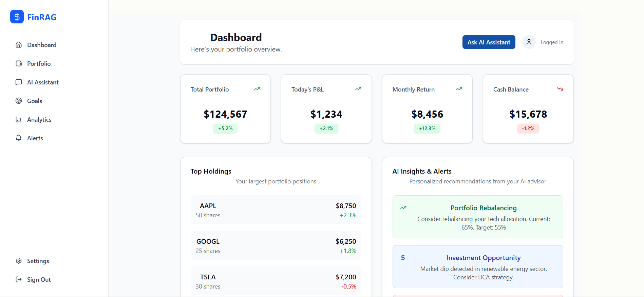The image size is (644, 297).
Task: Click the Goals target icon
Action: [x=19, y=101]
